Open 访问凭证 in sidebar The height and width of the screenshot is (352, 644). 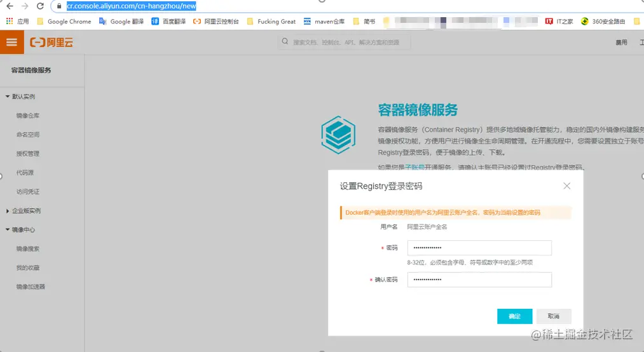coord(28,192)
